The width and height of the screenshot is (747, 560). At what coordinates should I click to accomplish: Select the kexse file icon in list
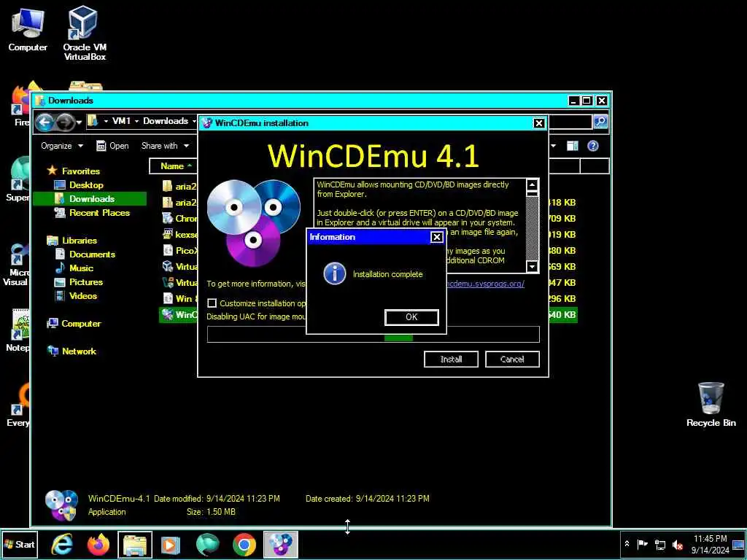tap(168, 234)
